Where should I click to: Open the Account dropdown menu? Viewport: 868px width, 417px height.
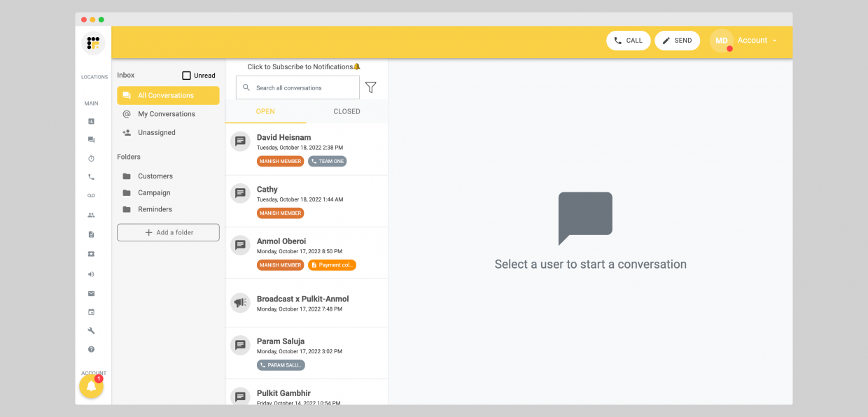coord(755,40)
